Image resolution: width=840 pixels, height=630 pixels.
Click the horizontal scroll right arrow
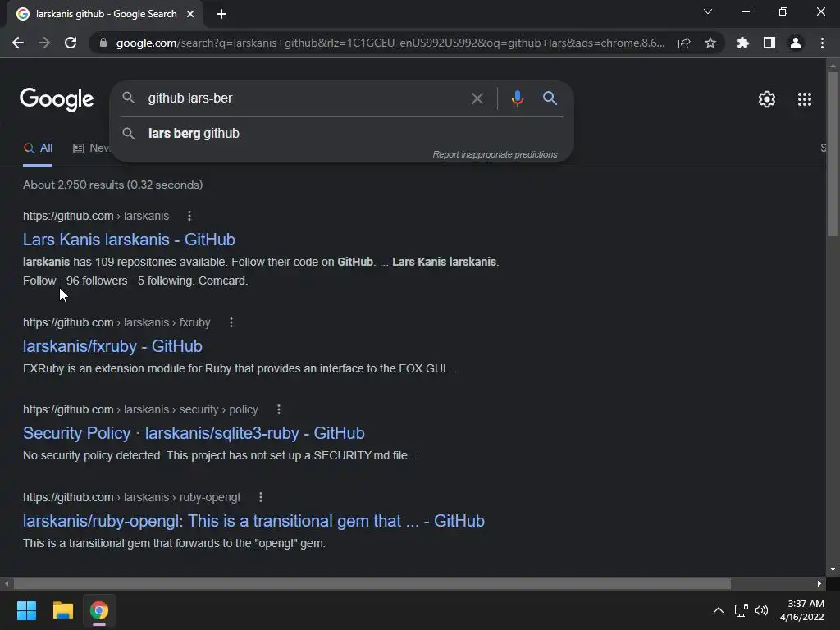[819, 583]
